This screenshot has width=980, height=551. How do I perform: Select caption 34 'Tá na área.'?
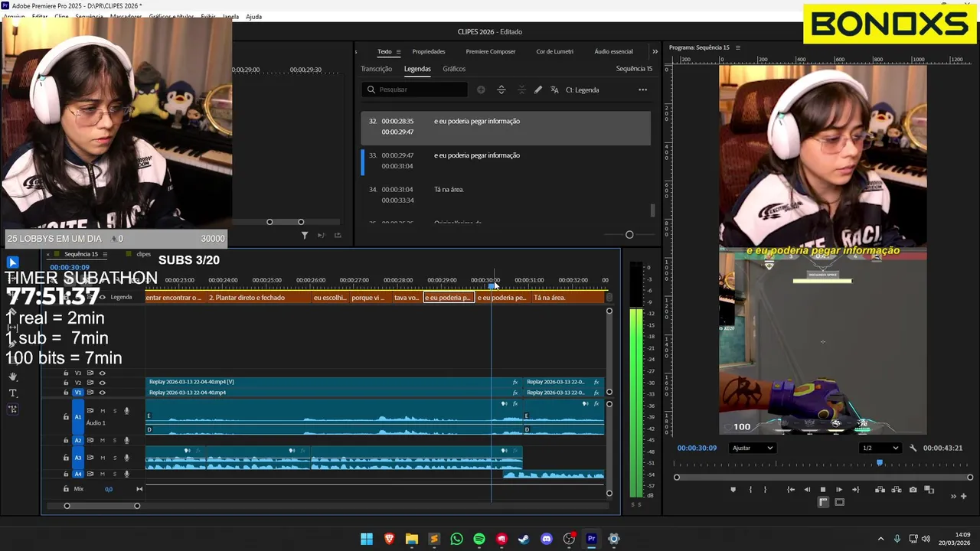[x=506, y=194]
